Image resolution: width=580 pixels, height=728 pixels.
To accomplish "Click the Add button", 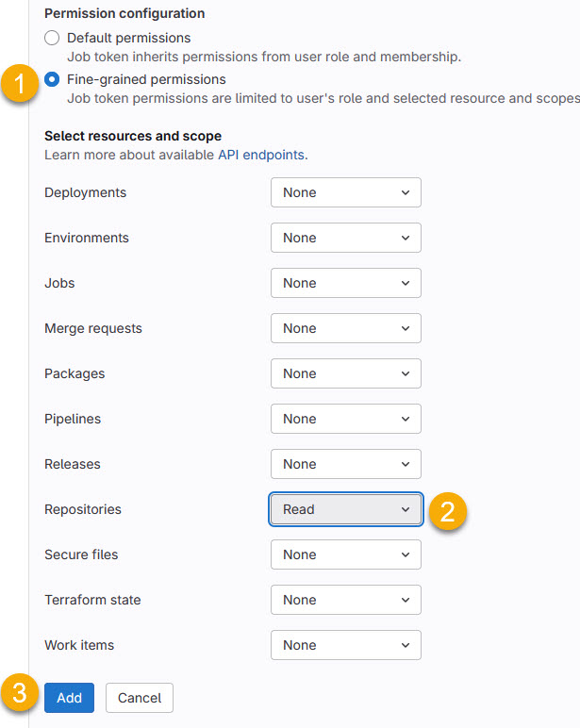I will 69,698.
